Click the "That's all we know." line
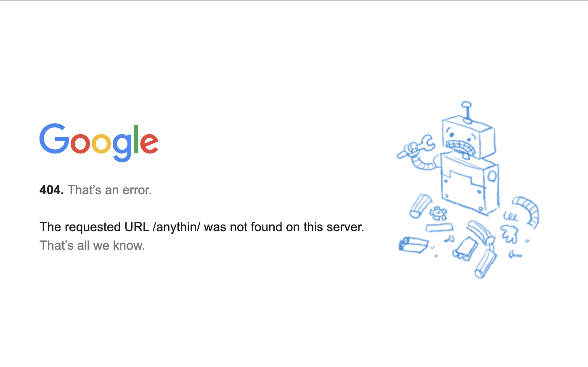The height and width of the screenshot is (367, 588). click(x=92, y=246)
